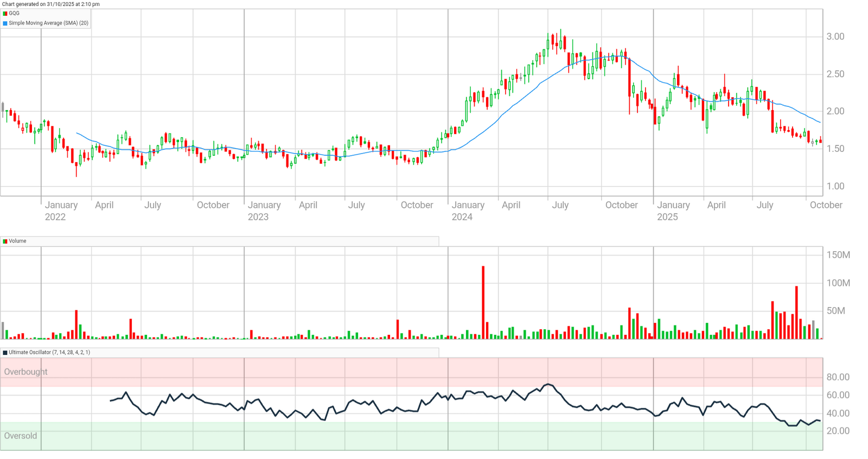Click the 3.00 price axis label
Viewport: 868px width, 459px height.
tap(835, 36)
